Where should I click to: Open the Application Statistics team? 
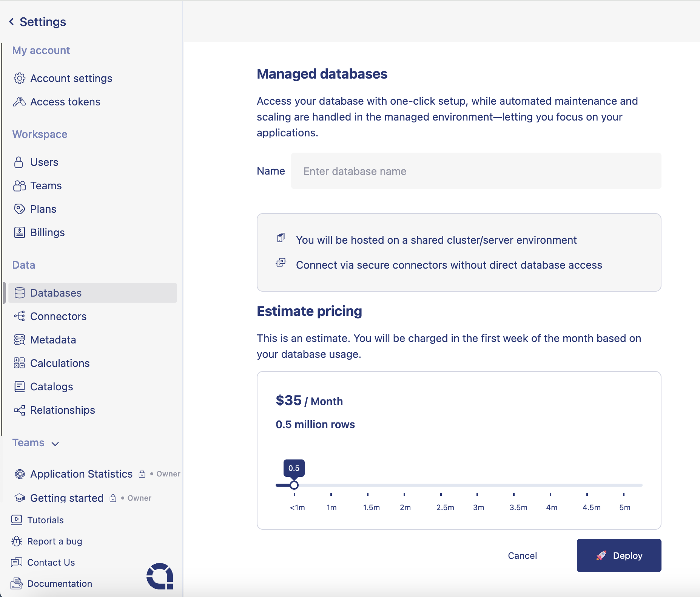click(x=81, y=474)
